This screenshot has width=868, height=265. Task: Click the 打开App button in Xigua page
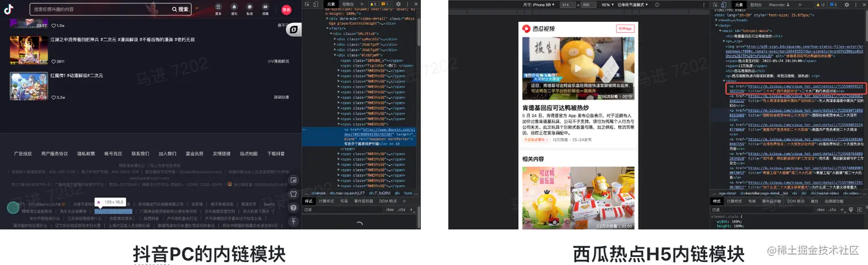point(624,29)
